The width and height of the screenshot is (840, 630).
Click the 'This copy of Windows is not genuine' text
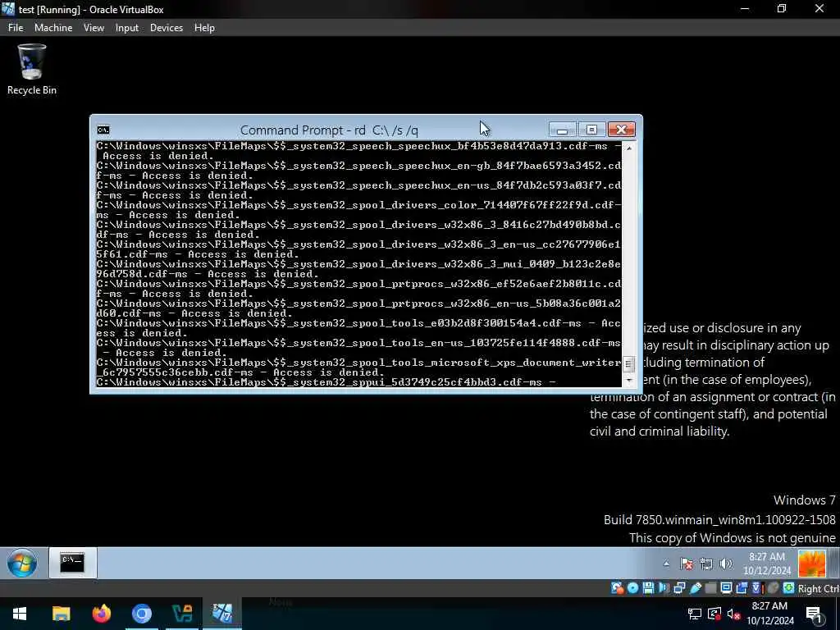pyautogui.click(x=733, y=538)
